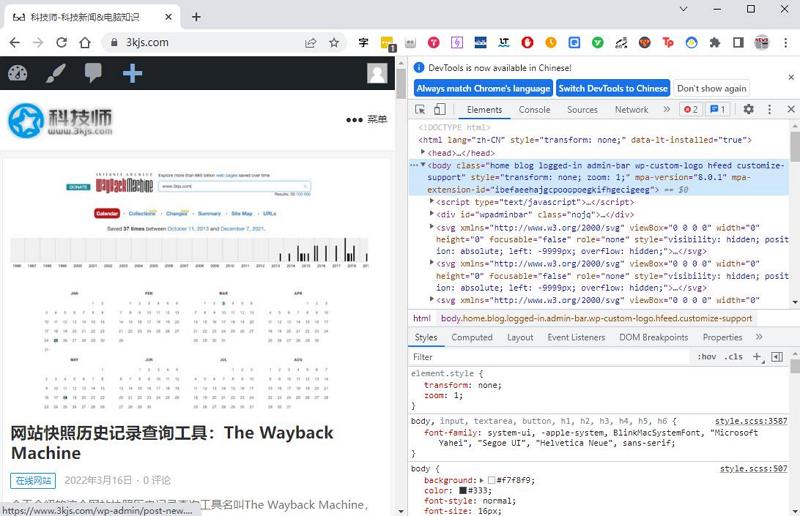The image size is (800, 516).
Task: Activate the DevTools element inspector tool
Action: [x=420, y=109]
